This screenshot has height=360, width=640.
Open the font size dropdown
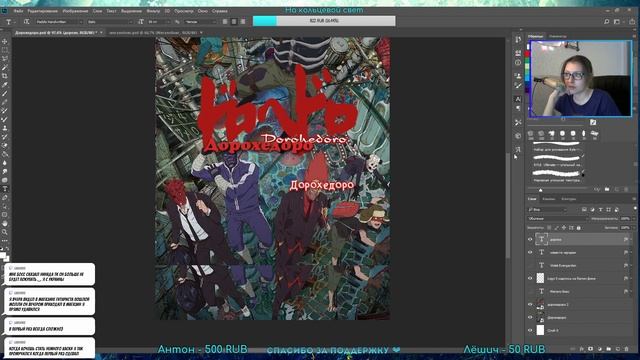pyautogui.click(x=158, y=22)
